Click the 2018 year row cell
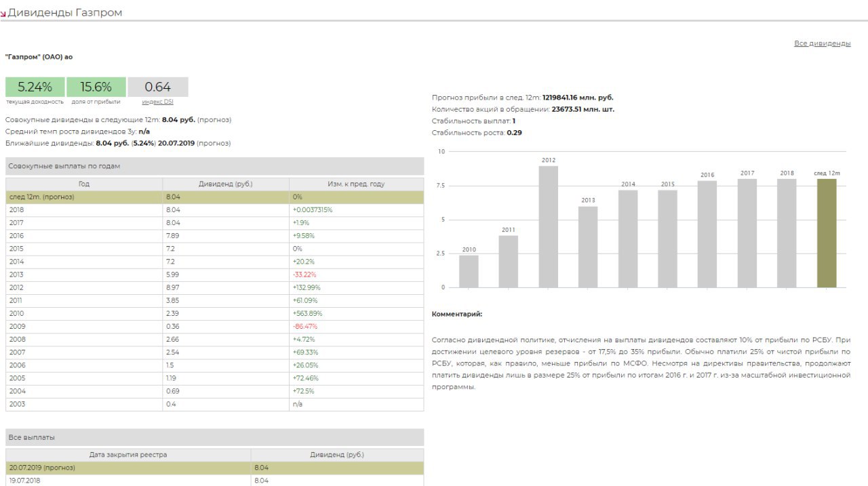The image size is (868, 486). [84, 210]
